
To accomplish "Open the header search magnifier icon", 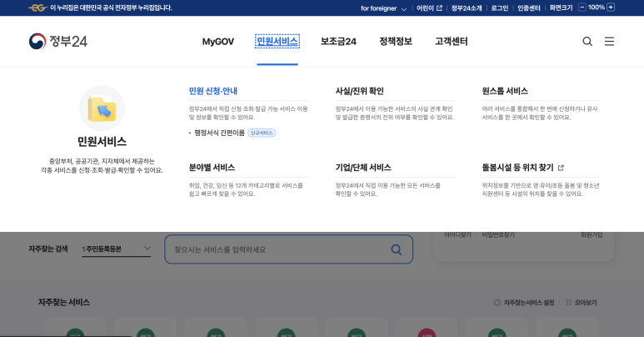I will coord(587,41).
